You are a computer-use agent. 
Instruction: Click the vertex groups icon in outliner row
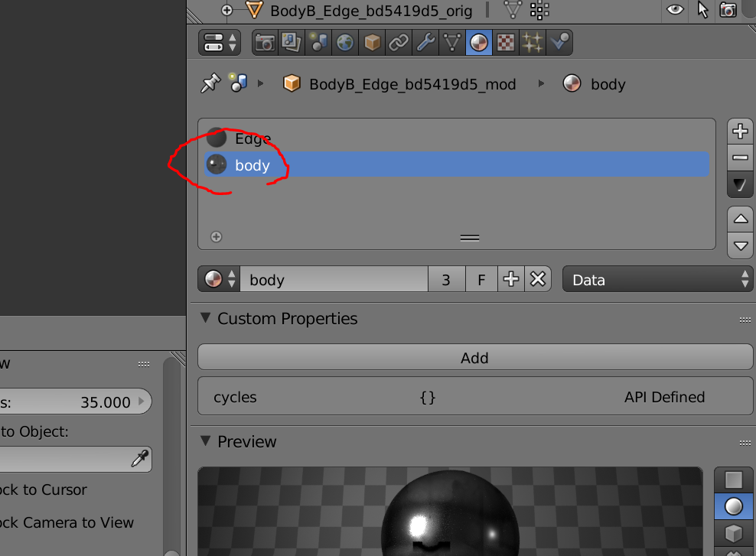pyautogui.click(x=539, y=10)
